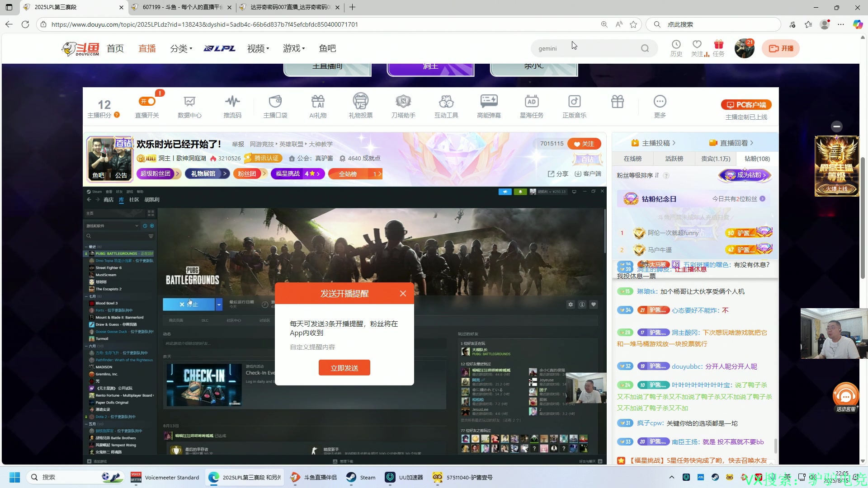
Task: Expand the 分类 category dropdown
Action: [181, 48]
